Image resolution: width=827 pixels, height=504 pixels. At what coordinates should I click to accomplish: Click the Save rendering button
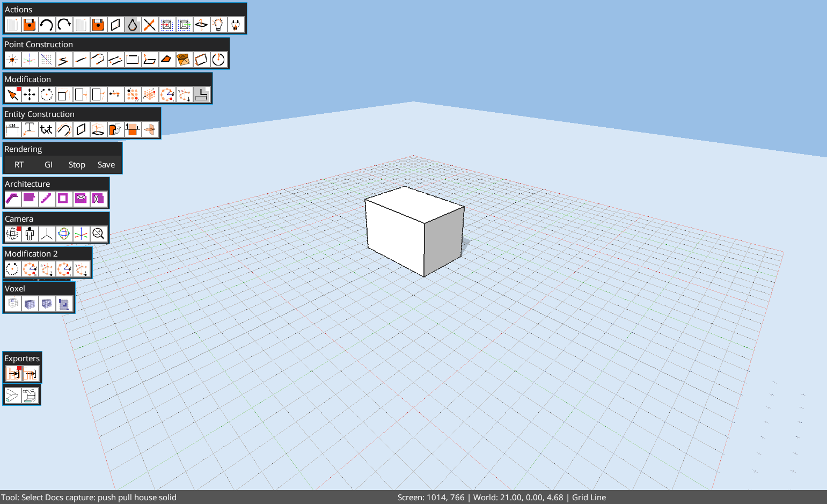point(106,165)
